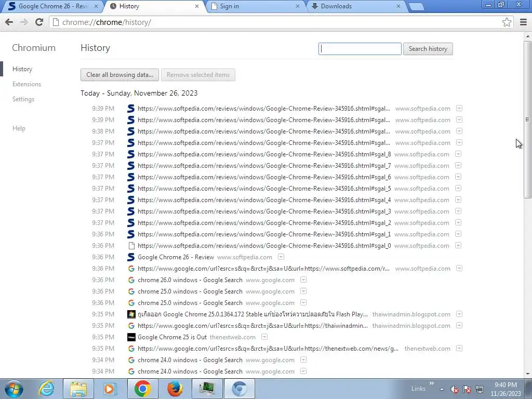Focus the search history text field

tap(360, 48)
